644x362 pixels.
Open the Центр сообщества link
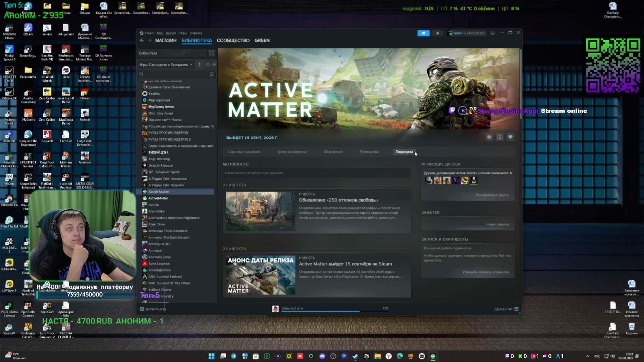coord(292,152)
